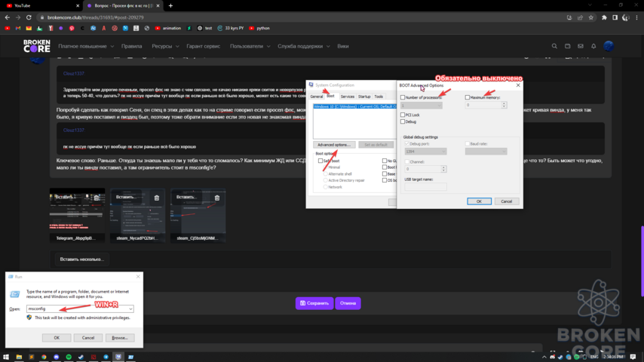
Task: Switch to the YouTube browser tab
Action: click(41, 6)
